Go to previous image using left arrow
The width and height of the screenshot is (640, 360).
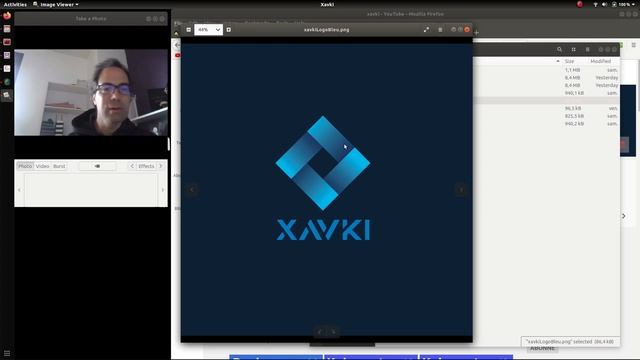[192, 189]
